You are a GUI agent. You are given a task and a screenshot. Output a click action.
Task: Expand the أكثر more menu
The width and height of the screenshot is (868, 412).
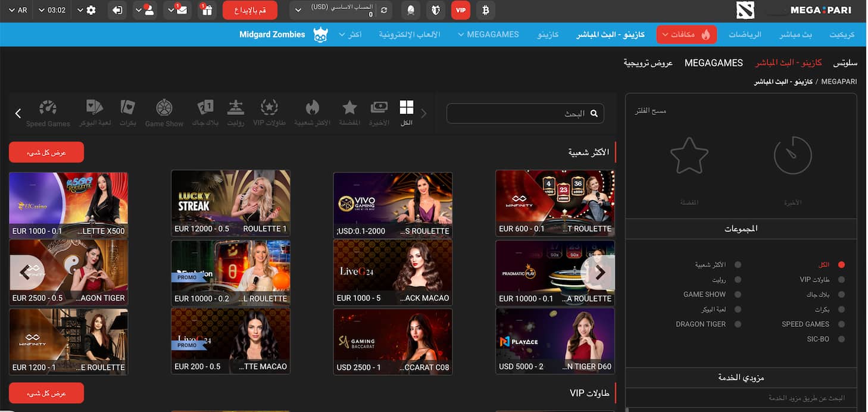(x=351, y=35)
